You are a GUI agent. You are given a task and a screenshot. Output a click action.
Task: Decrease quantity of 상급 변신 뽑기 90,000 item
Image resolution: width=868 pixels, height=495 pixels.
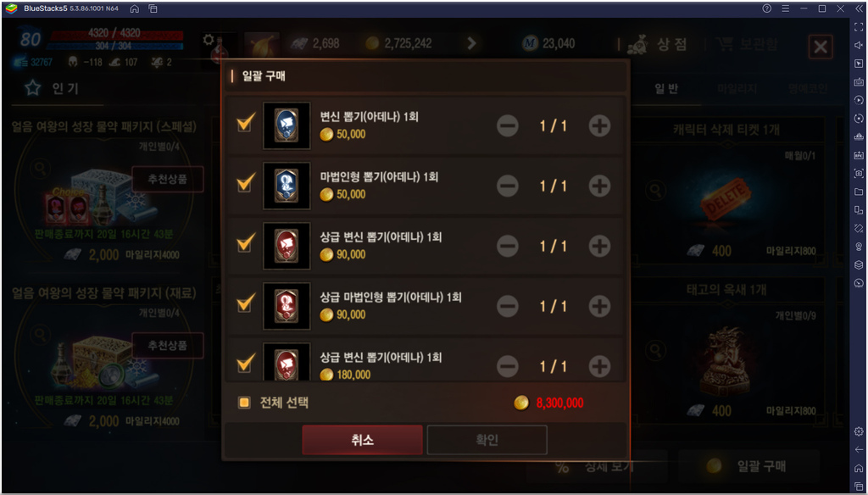click(x=508, y=246)
